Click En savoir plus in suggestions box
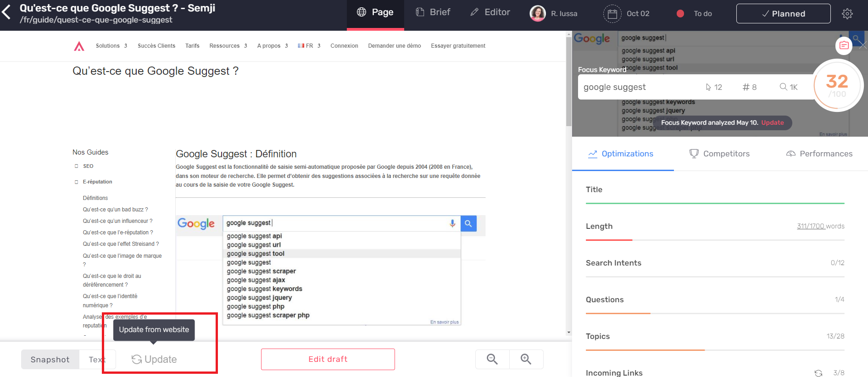Screen dimensions: 868x377 click(x=445, y=322)
